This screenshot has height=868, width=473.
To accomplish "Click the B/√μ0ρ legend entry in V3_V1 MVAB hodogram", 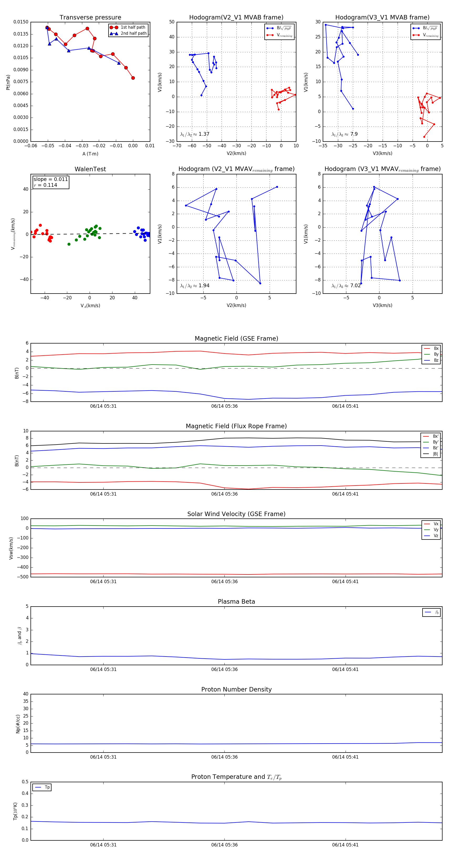I will 425,28.
